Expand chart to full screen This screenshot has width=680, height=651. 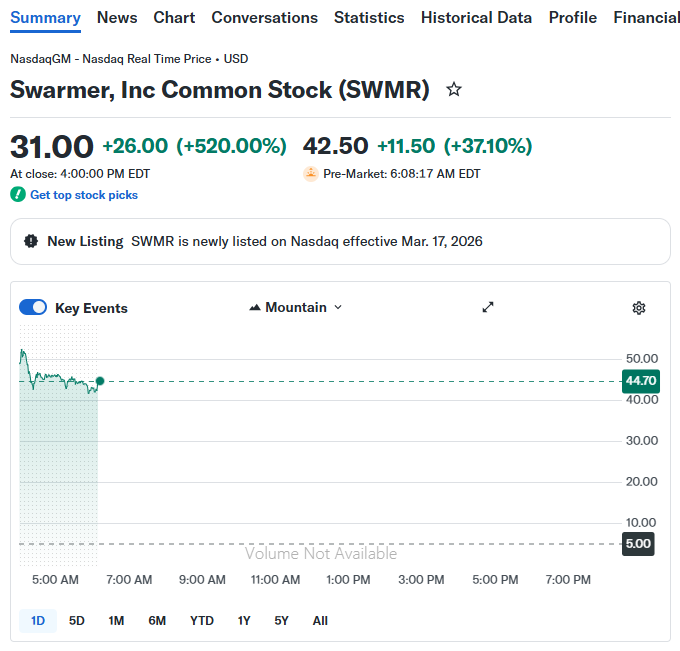488,307
